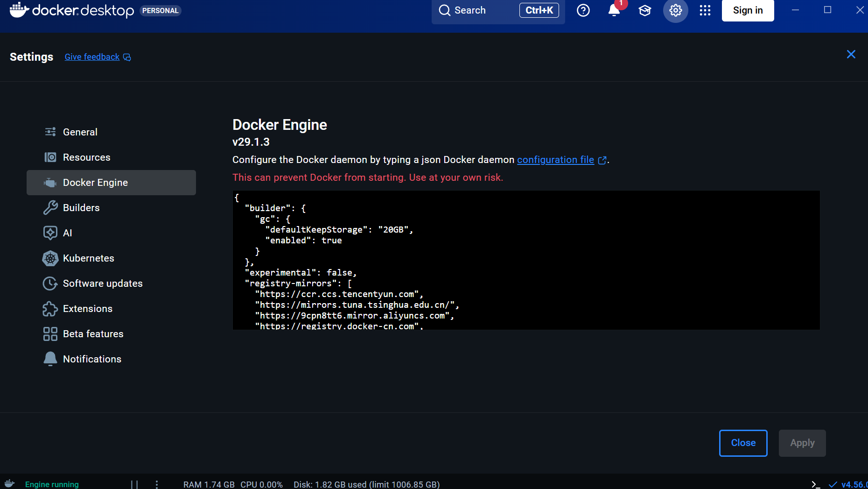Screen dimensions: 868x489
Task: Click the whale icon in status bar
Action: [9, 484]
